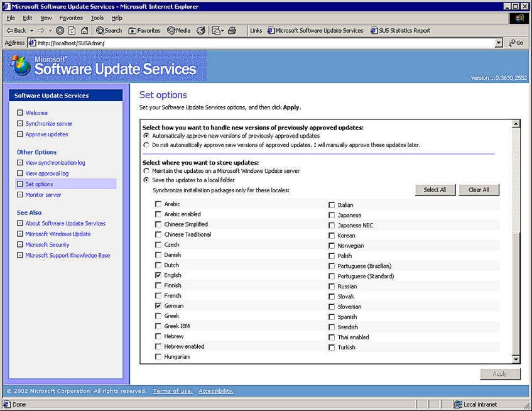Go to the Home page icon
The height and width of the screenshot is (411, 532).
pyautogui.click(x=84, y=31)
